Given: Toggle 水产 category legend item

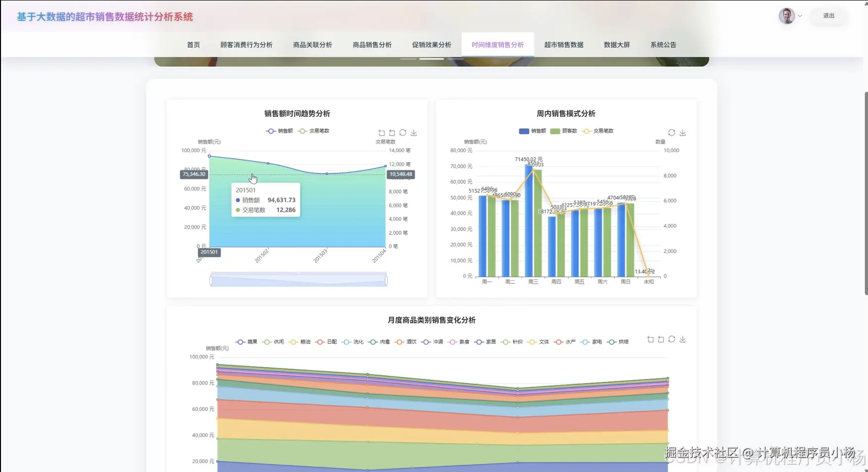Looking at the screenshot, I should (x=565, y=342).
